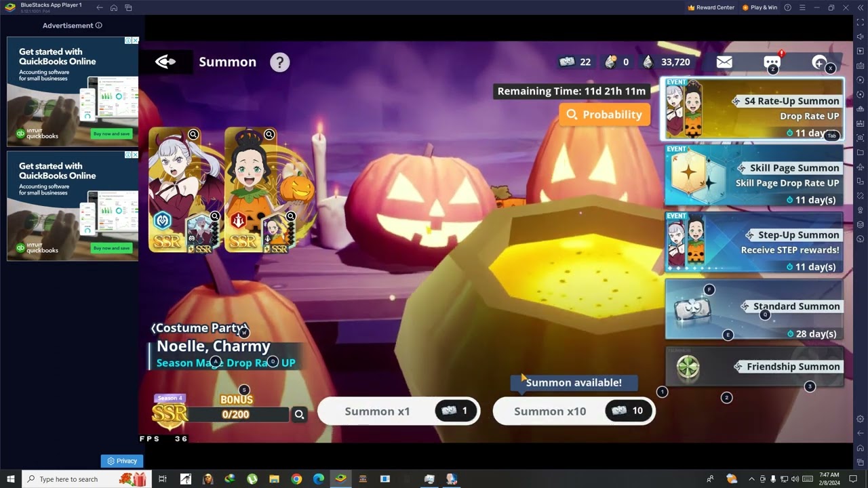Open File Explorer from taskbar
Image resolution: width=868 pixels, height=488 pixels.
274,479
